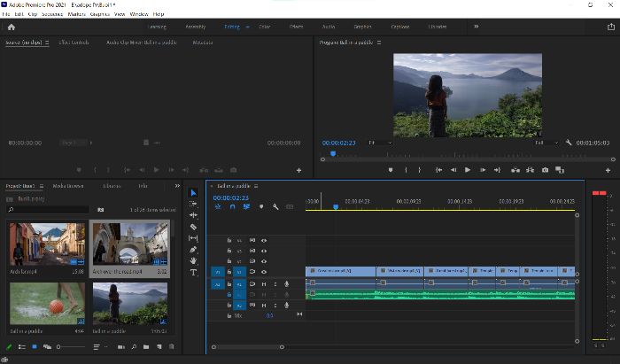The height and width of the screenshot is (364, 620).
Task: Step back one frame in Program monitor
Action: [x=453, y=170]
